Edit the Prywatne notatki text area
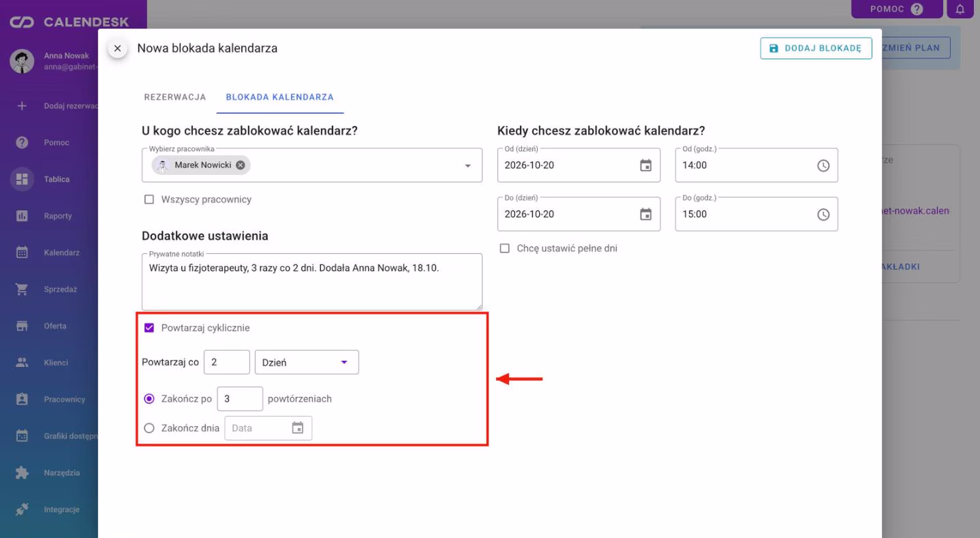 coord(312,282)
